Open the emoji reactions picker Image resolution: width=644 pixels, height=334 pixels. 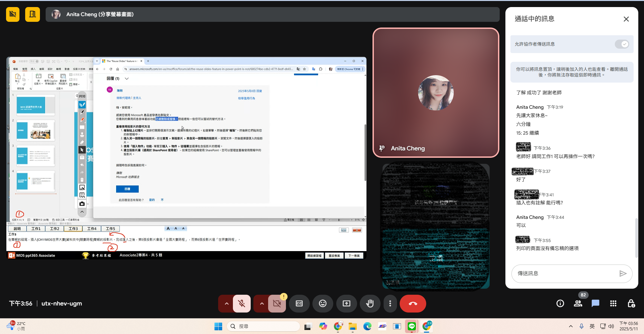tap(323, 303)
